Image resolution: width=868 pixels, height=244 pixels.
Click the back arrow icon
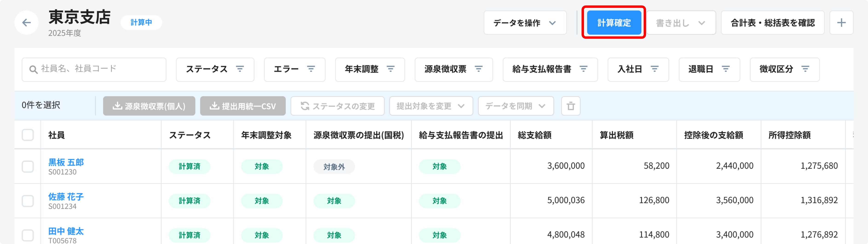click(x=26, y=23)
